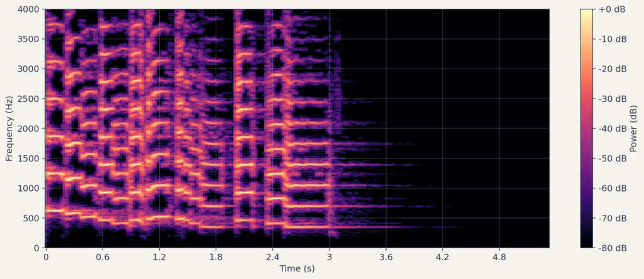The width and height of the screenshot is (644, 279).
Task: Click the 'Time (s)' x-axis title
Action: click(297, 269)
